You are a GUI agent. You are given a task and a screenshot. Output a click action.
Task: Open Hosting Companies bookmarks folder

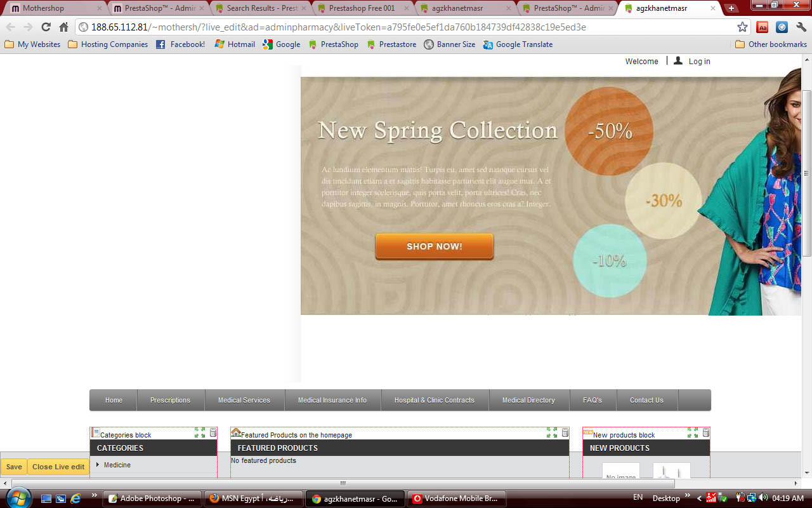pos(108,44)
